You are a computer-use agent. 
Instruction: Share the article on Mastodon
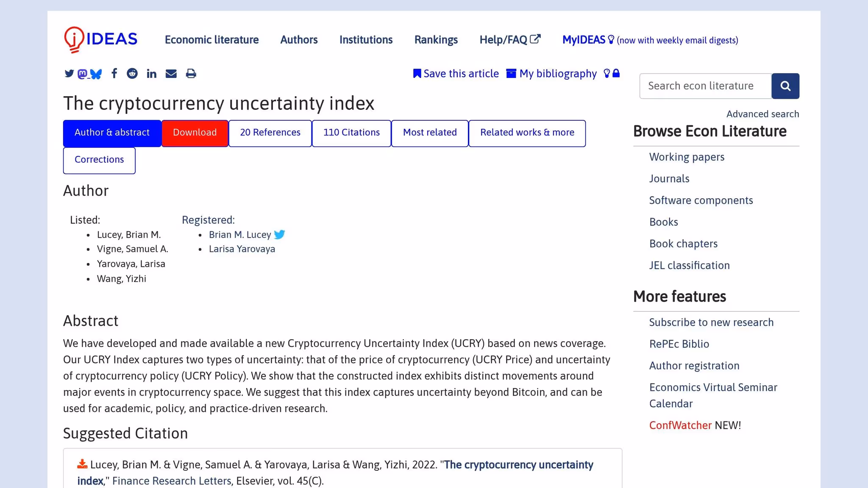pyautogui.click(x=83, y=73)
